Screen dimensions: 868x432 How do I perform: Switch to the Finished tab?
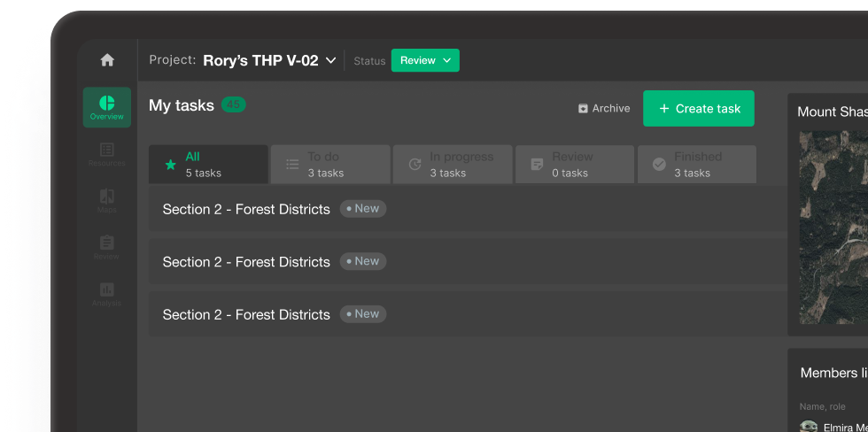697,165
